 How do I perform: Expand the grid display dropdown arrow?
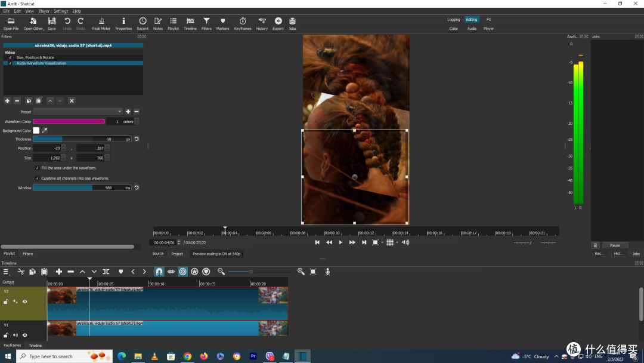(397, 242)
